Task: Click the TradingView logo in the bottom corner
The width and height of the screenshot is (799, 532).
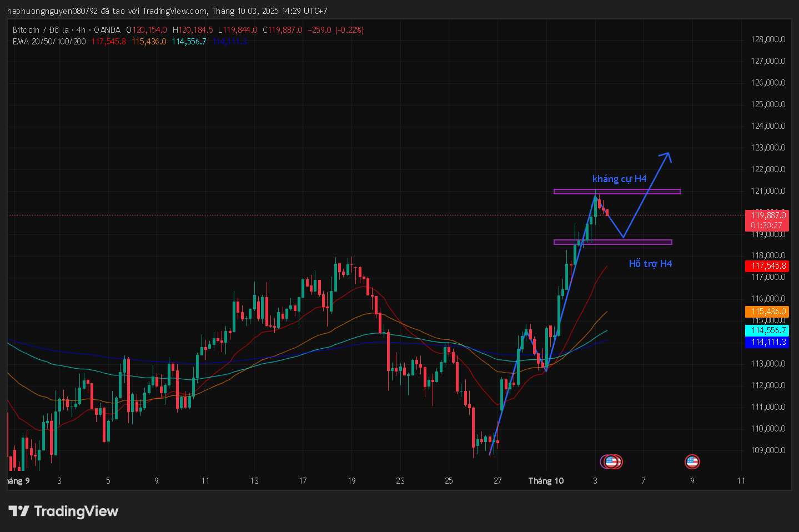Action: pyautogui.click(x=63, y=511)
